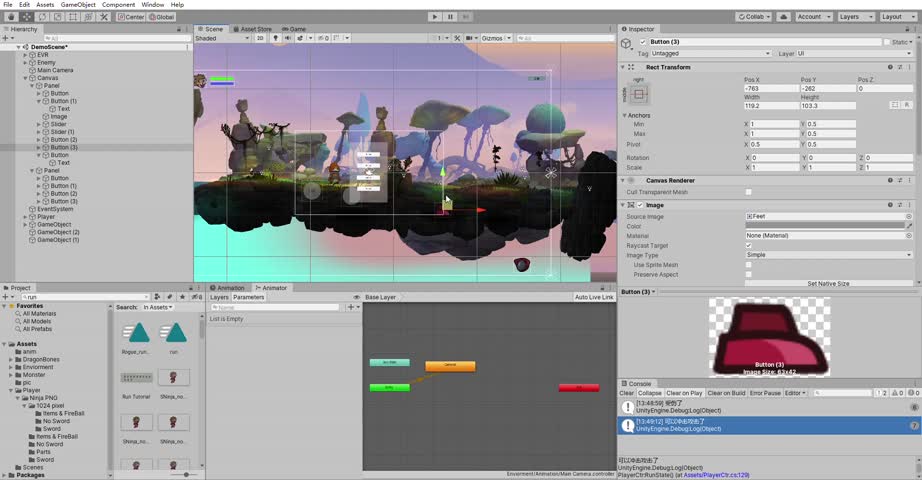
Task: Select the Rotate tool in the toolbar
Action: [x=42, y=17]
